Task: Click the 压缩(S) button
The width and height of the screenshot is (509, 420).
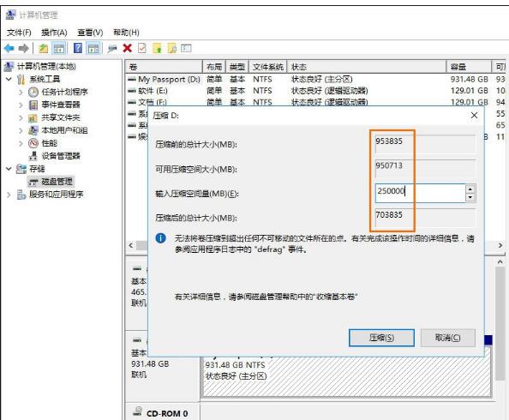Action: pos(381,338)
